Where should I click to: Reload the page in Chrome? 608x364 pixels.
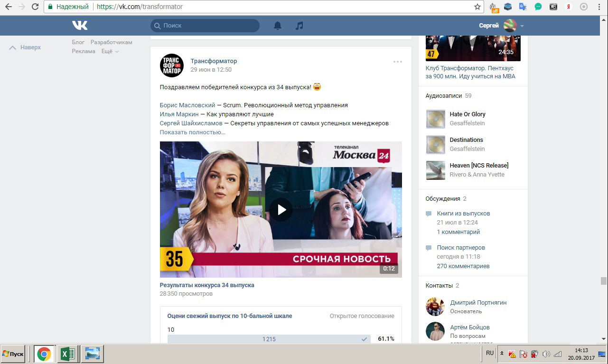[35, 7]
